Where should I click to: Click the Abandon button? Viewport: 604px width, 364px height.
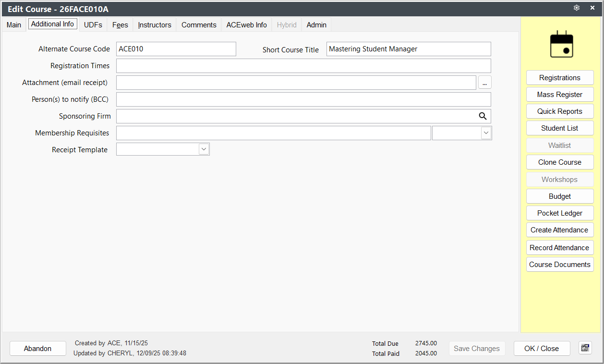pyautogui.click(x=38, y=349)
